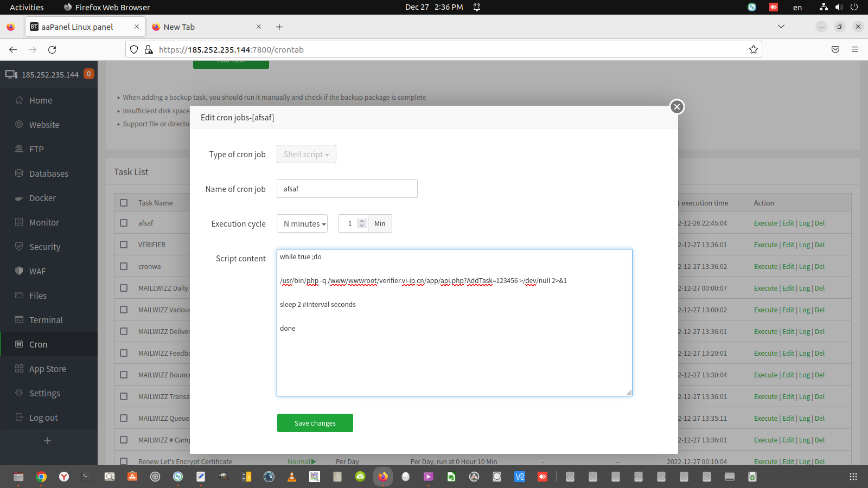Image resolution: width=868 pixels, height=488 pixels.
Task: Click the Save to Pocket icon
Action: [x=835, y=49]
